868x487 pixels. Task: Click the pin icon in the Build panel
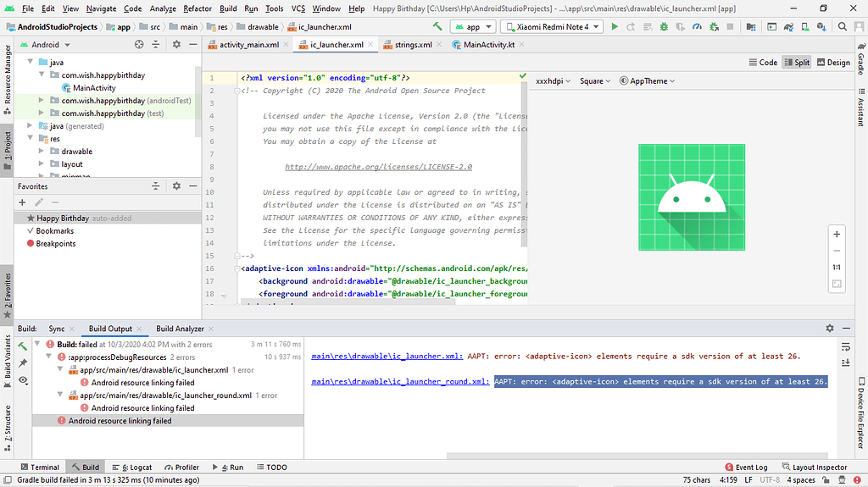(24, 362)
